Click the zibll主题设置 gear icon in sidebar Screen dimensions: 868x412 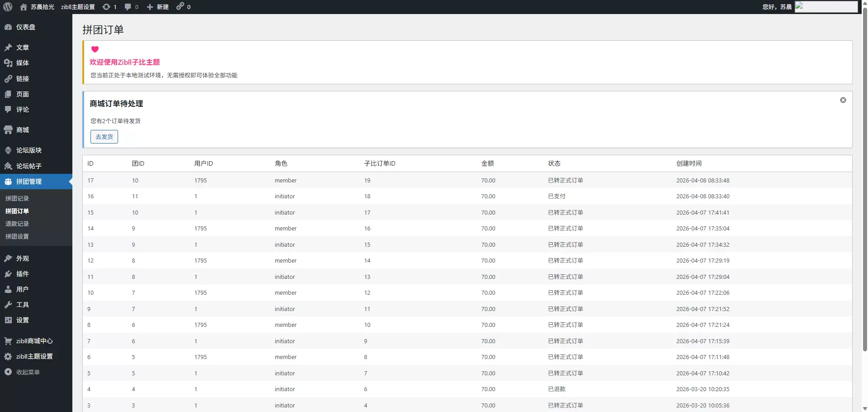8,356
